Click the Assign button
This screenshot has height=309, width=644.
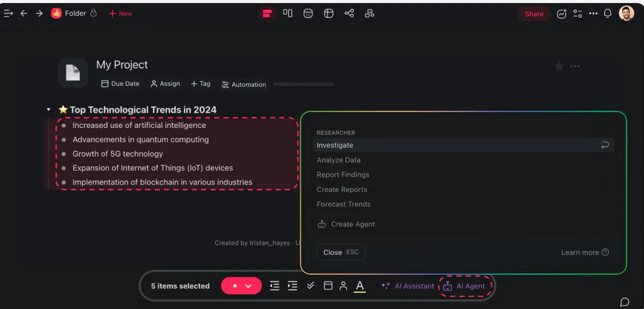(165, 84)
